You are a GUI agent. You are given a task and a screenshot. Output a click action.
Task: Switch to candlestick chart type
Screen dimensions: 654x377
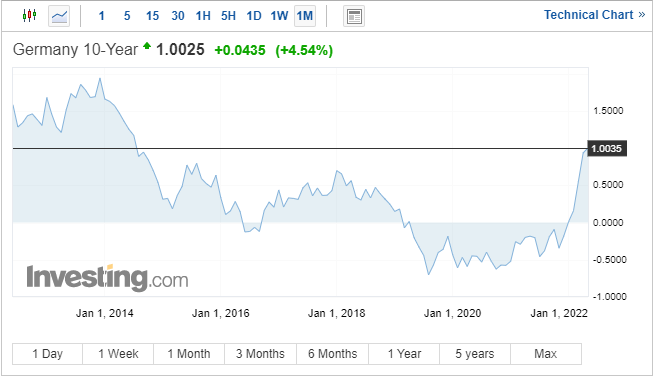coord(29,16)
